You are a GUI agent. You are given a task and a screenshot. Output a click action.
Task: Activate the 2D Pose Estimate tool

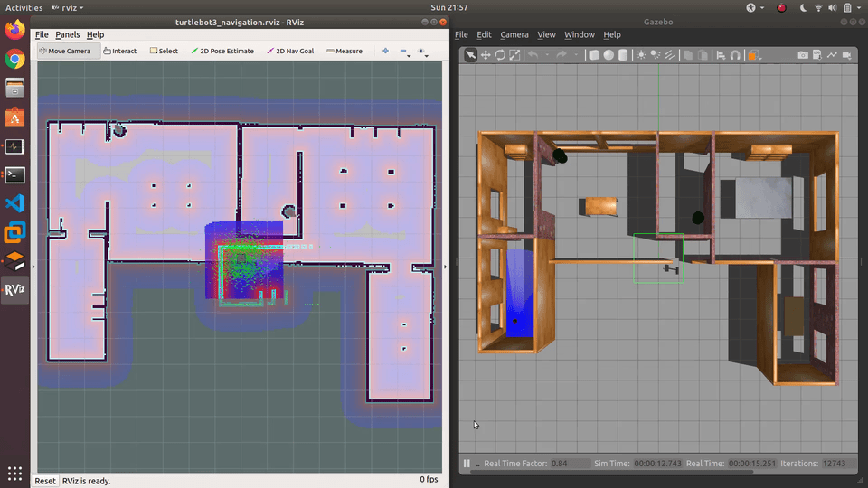pos(222,52)
